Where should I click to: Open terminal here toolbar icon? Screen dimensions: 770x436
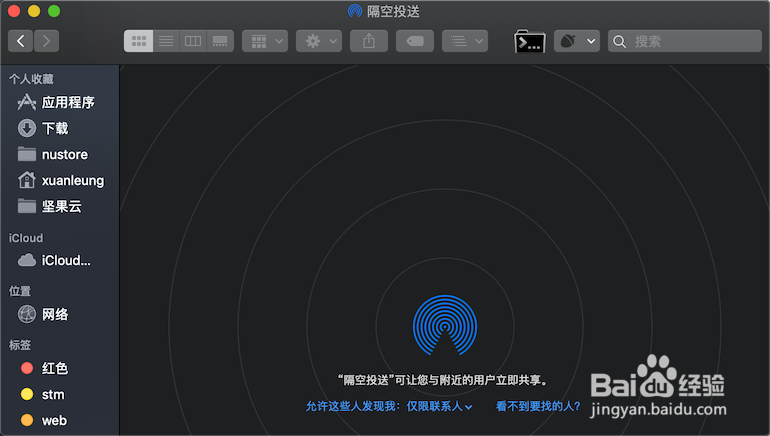530,41
